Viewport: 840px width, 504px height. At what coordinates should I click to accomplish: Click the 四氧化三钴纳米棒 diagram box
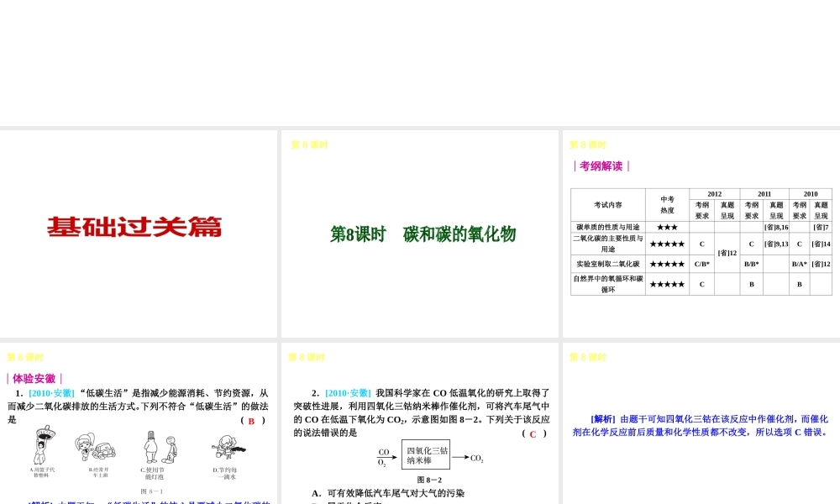(x=426, y=454)
